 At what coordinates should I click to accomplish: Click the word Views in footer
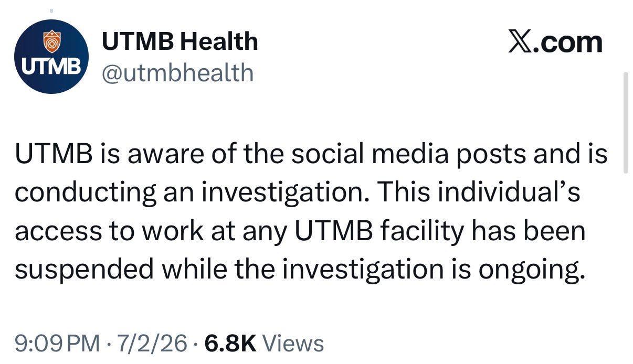click(293, 344)
